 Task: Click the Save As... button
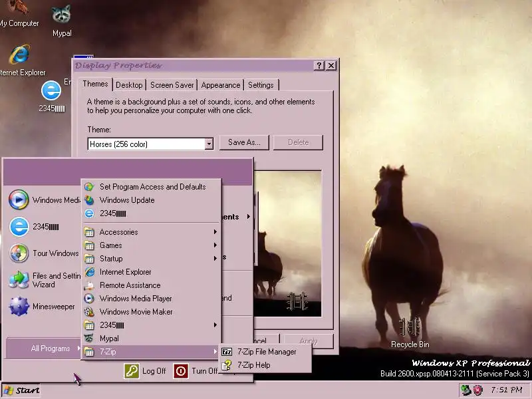244,142
